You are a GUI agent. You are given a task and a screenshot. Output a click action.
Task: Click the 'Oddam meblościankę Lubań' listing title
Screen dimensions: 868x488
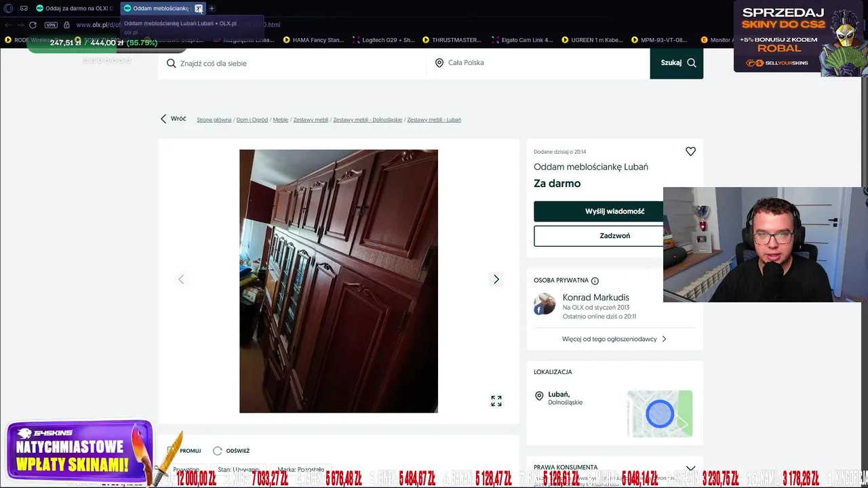591,167
